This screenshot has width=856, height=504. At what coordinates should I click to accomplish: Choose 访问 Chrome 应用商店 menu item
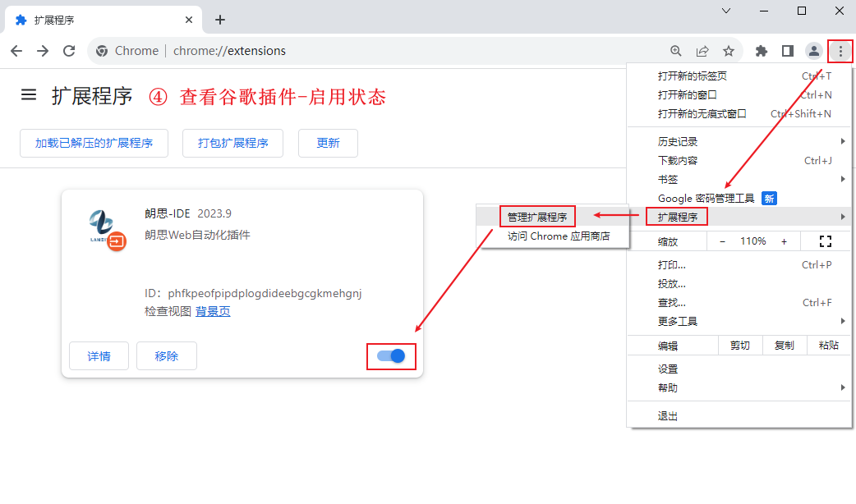coord(559,236)
